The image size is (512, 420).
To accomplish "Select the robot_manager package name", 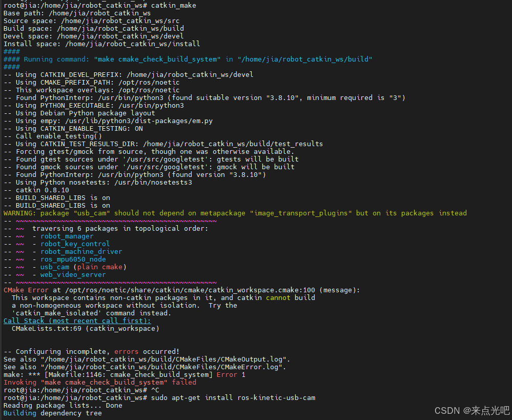I will pyautogui.click(x=67, y=236).
